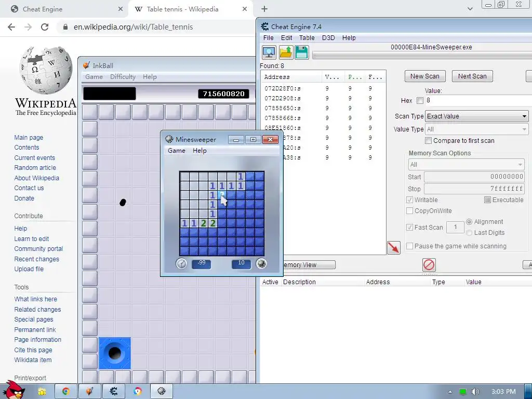Click the memory Stop address field

(x=474, y=188)
